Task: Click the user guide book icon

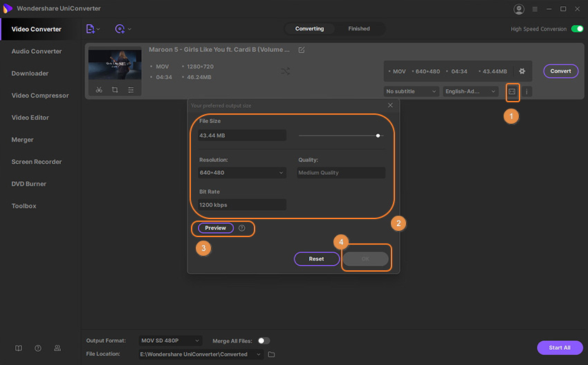Action: pos(19,348)
